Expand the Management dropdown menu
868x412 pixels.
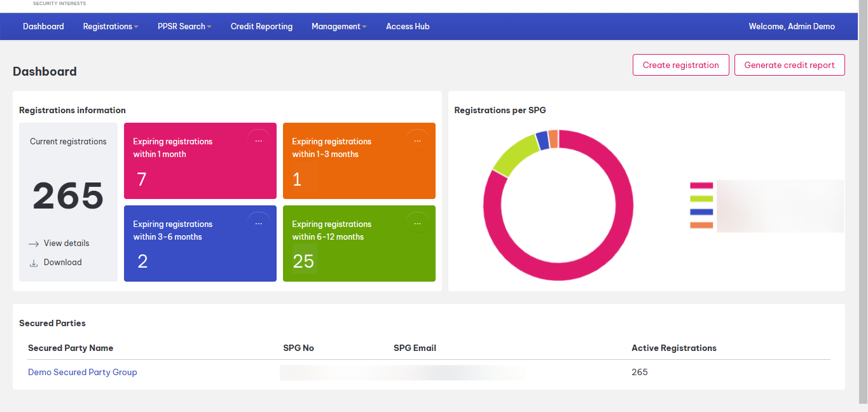click(339, 27)
